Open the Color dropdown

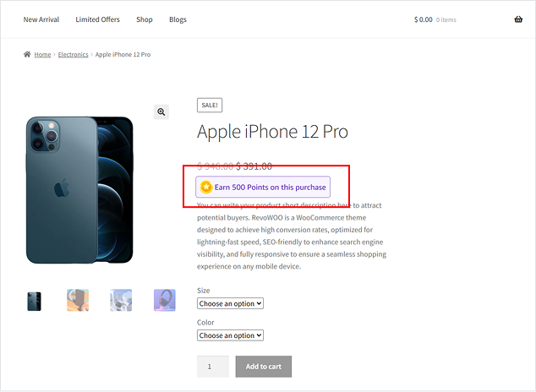(x=230, y=335)
